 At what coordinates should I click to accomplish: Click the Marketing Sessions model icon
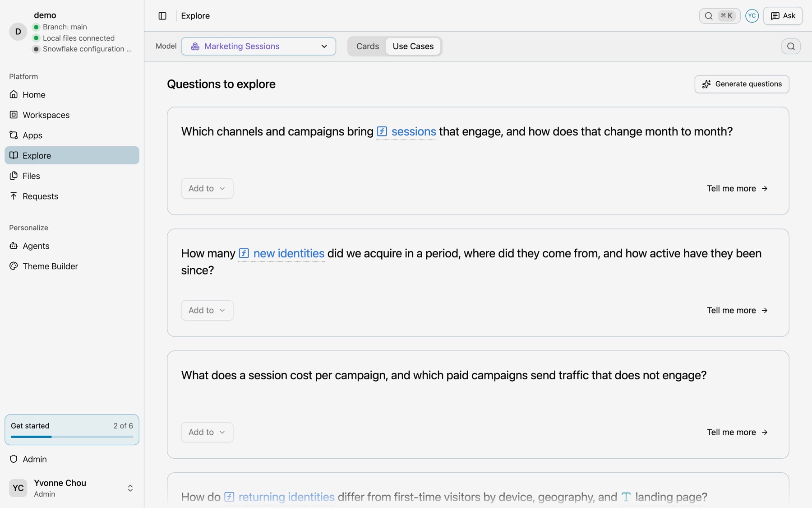click(x=195, y=47)
